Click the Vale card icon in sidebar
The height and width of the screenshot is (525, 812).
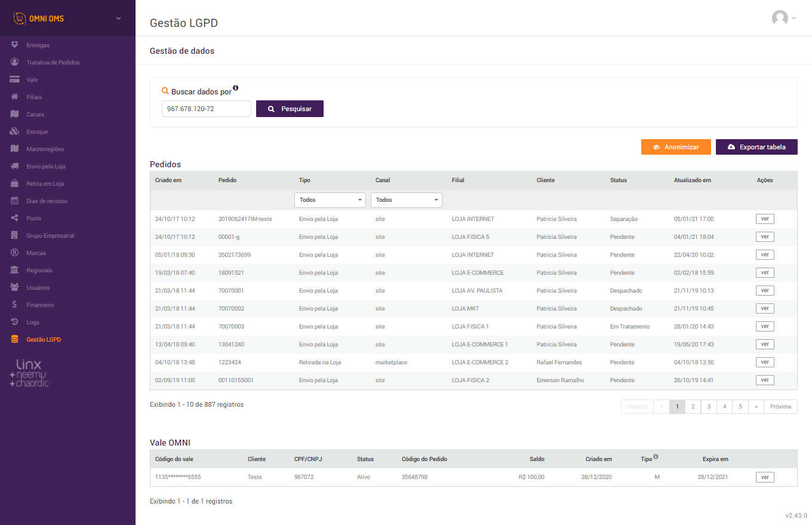[15, 79]
